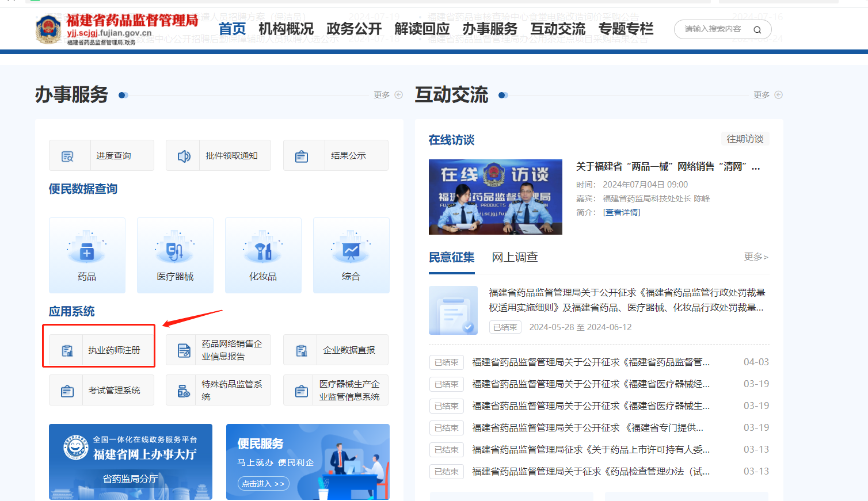Open 企业数据直报 application system
Screen dimensions: 868x501
[336, 350]
